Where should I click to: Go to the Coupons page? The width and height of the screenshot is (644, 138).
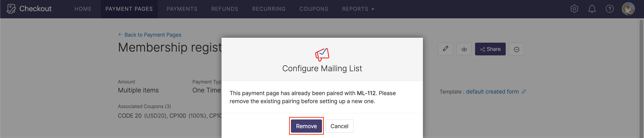click(x=314, y=9)
